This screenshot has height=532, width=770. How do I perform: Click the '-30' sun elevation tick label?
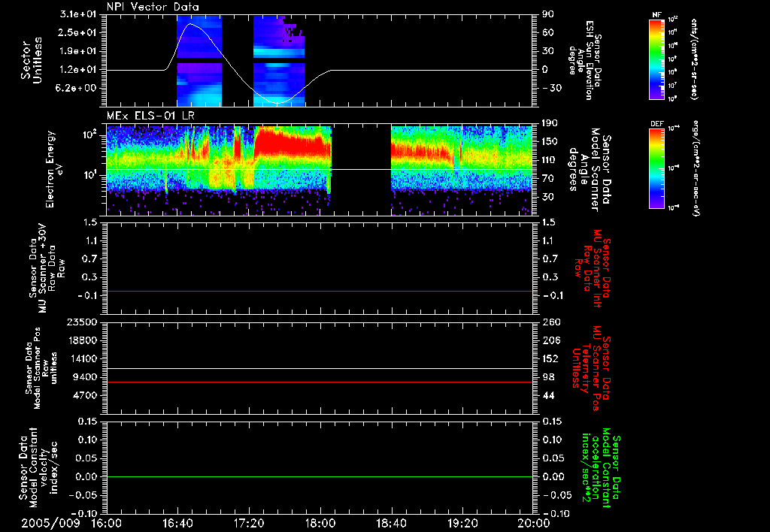(x=552, y=89)
